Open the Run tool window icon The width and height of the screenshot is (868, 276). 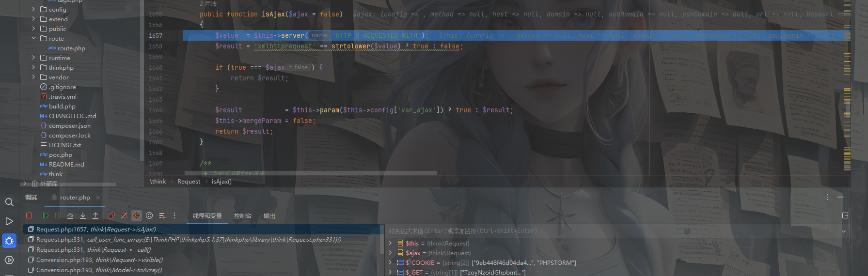[9, 221]
